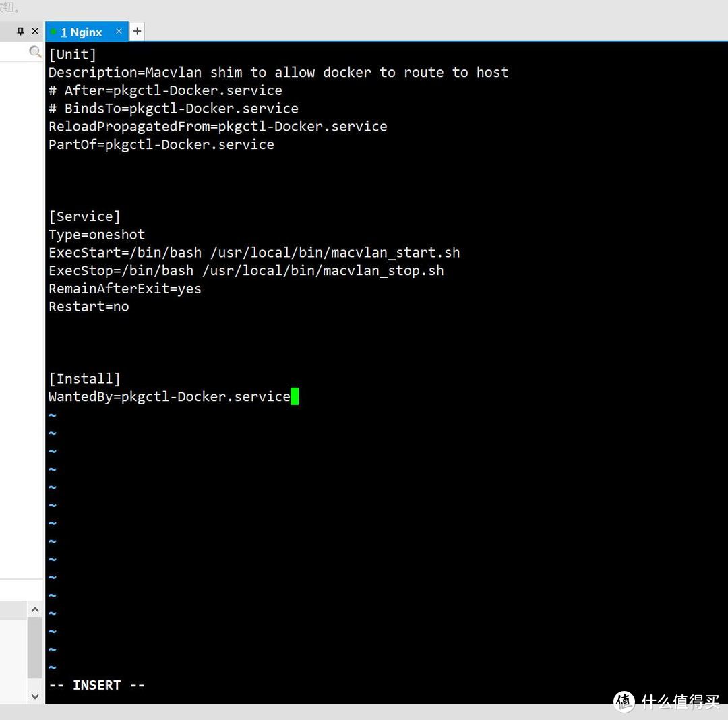Click the ExecStart macvlan_start.sh line

254,252
